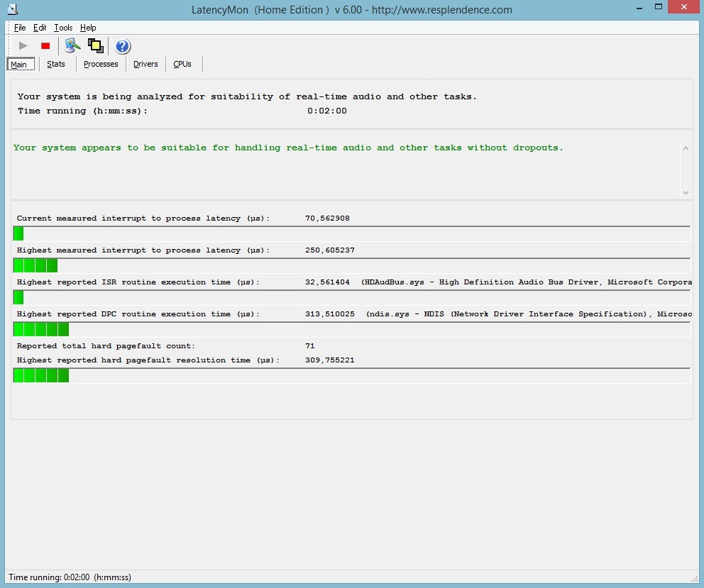Select pagefault resolution time value 309,755221
Image resolution: width=704 pixels, height=588 pixels.
tap(329, 360)
